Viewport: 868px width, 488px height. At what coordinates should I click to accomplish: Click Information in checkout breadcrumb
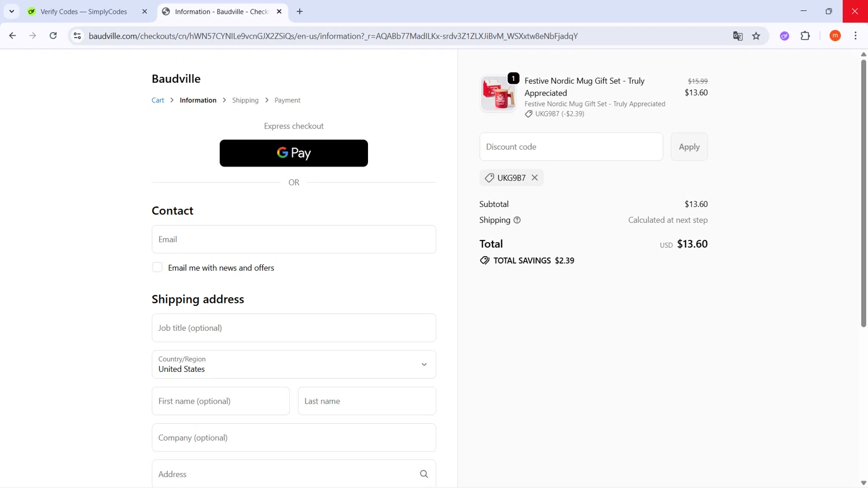pyautogui.click(x=198, y=100)
